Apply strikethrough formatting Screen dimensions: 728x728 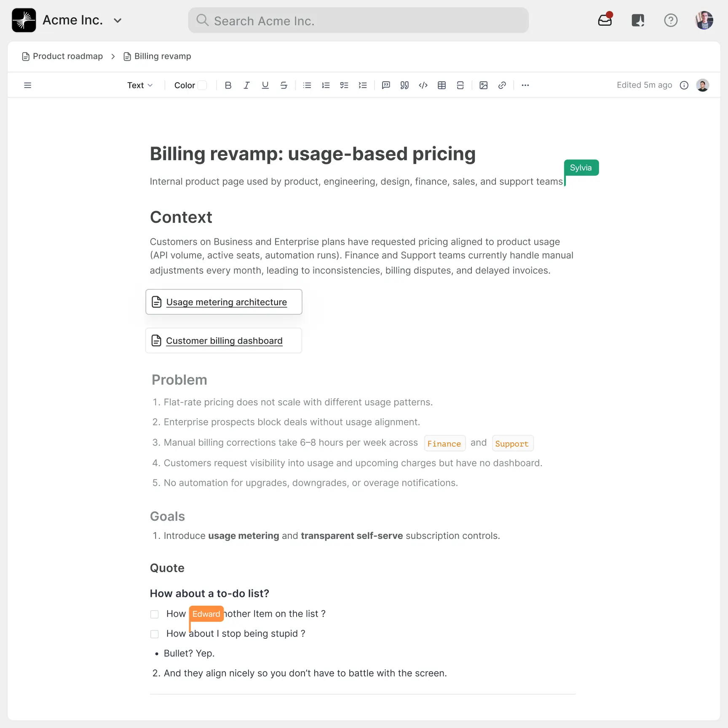[284, 85]
